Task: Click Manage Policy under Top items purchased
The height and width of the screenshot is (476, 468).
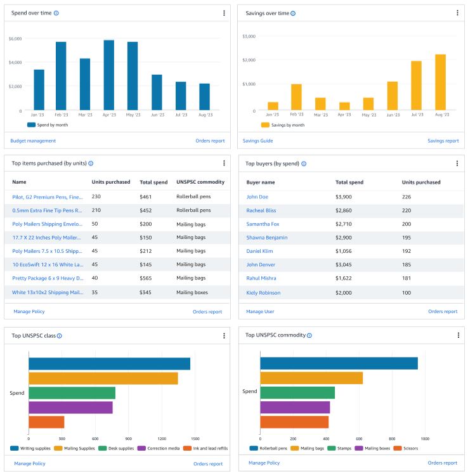Action: [x=29, y=311]
